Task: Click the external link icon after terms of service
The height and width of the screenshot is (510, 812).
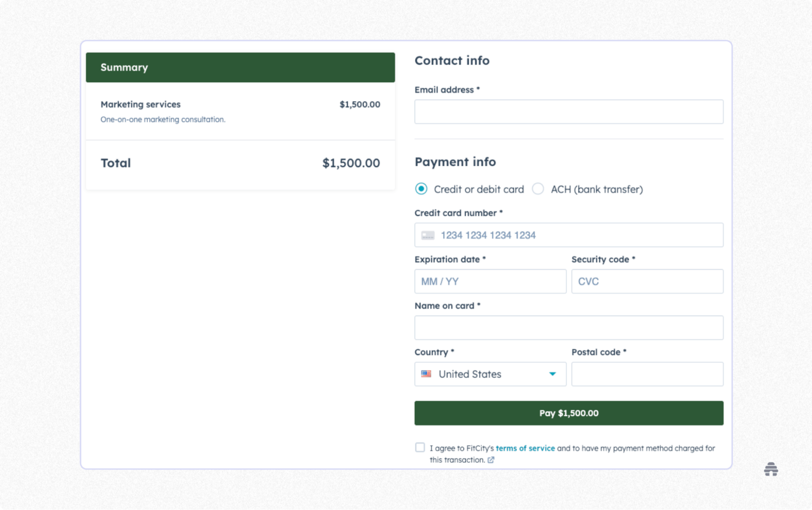Action: 491,460
